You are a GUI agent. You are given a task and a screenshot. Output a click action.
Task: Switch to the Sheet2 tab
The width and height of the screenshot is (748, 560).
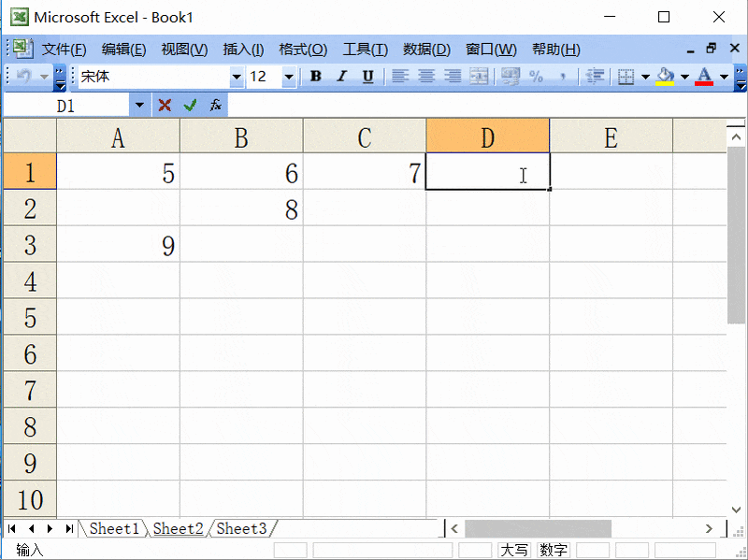pyautogui.click(x=177, y=528)
